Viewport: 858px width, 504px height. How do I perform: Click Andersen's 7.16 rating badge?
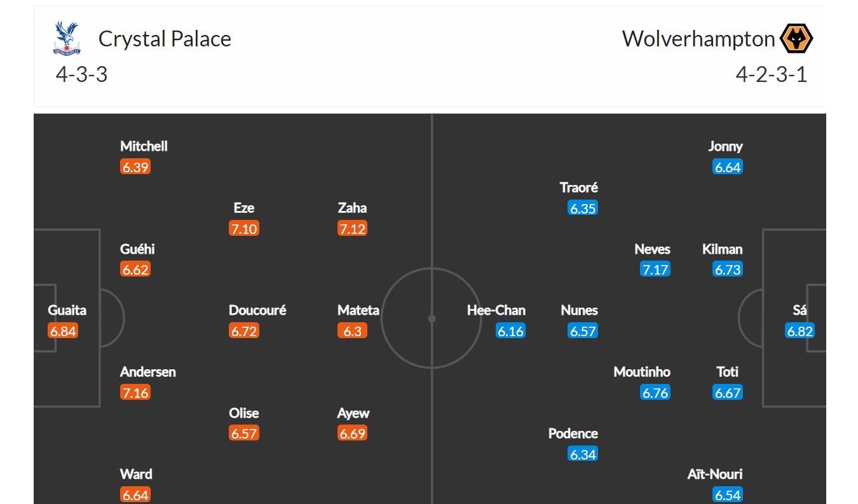click(x=135, y=393)
